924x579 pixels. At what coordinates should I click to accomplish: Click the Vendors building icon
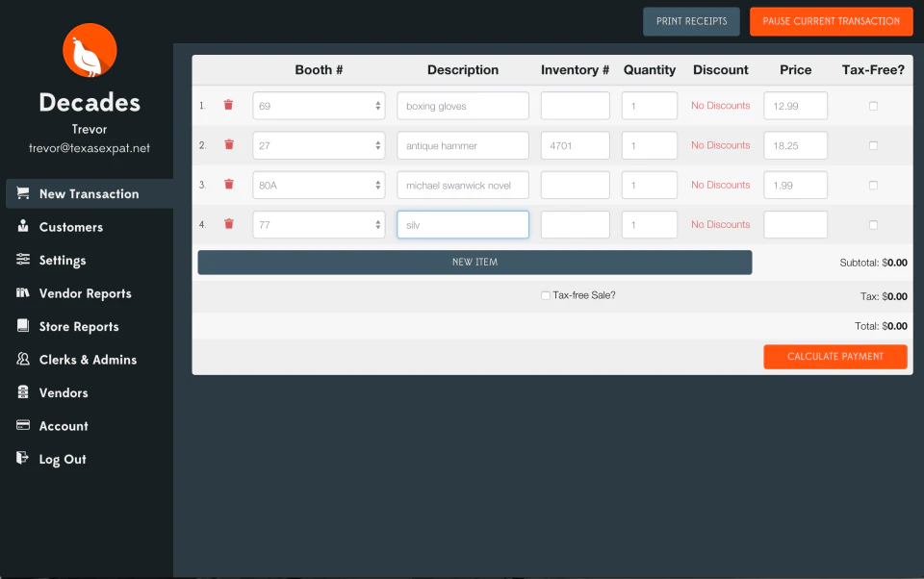pos(21,392)
